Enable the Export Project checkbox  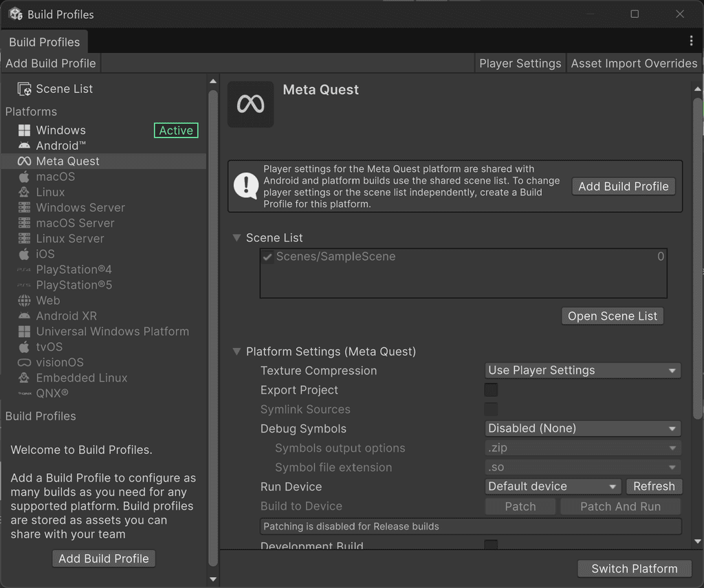[491, 390]
